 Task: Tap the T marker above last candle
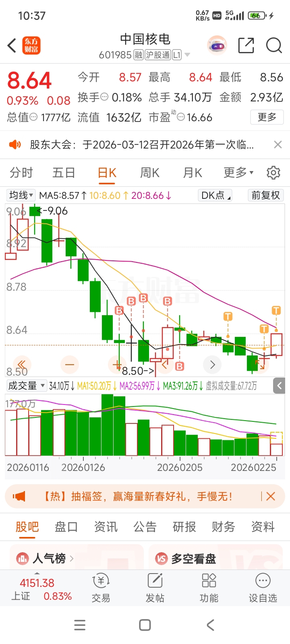[276, 310]
